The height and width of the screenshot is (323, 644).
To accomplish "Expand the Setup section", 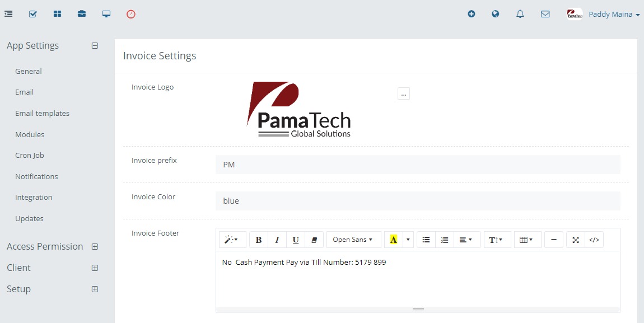I will (95, 289).
